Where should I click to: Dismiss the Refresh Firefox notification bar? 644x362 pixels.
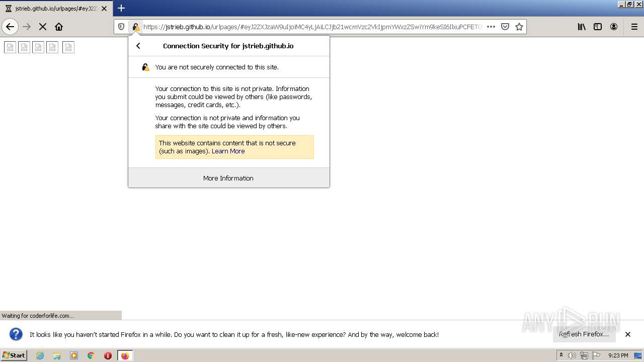pyautogui.click(x=628, y=334)
